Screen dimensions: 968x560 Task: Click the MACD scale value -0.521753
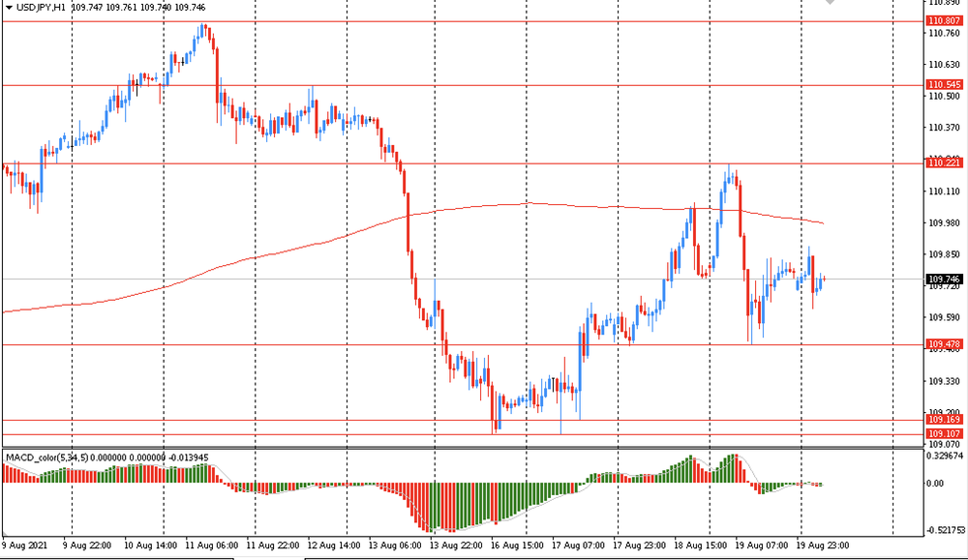(x=945, y=530)
